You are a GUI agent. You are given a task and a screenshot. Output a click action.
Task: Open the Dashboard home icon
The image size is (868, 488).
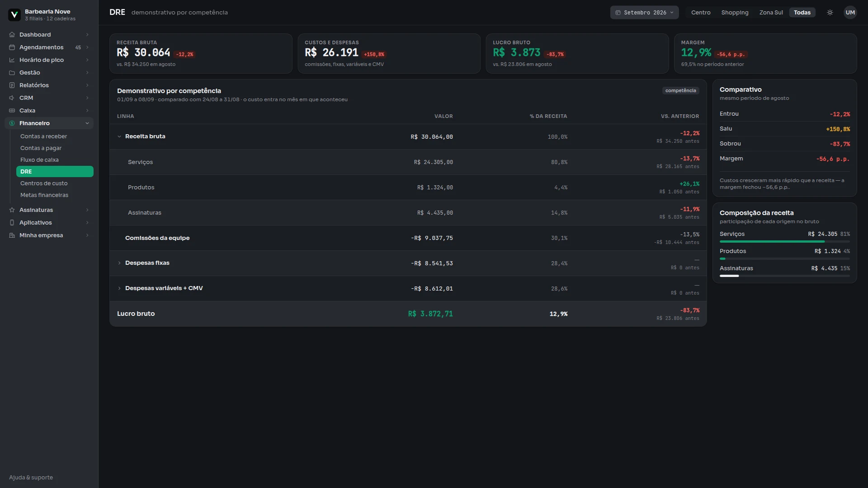(x=12, y=35)
